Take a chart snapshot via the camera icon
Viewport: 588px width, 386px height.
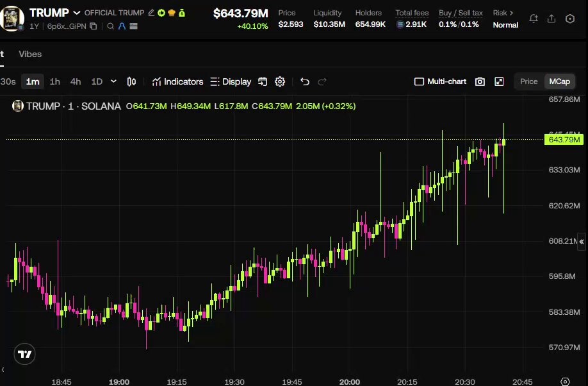[x=480, y=81]
